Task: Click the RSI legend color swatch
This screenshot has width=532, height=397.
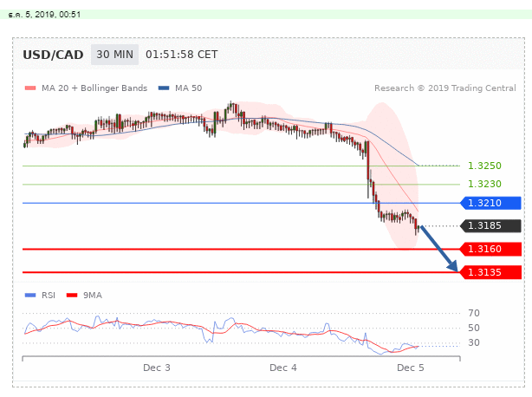Action: coord(30,296)
